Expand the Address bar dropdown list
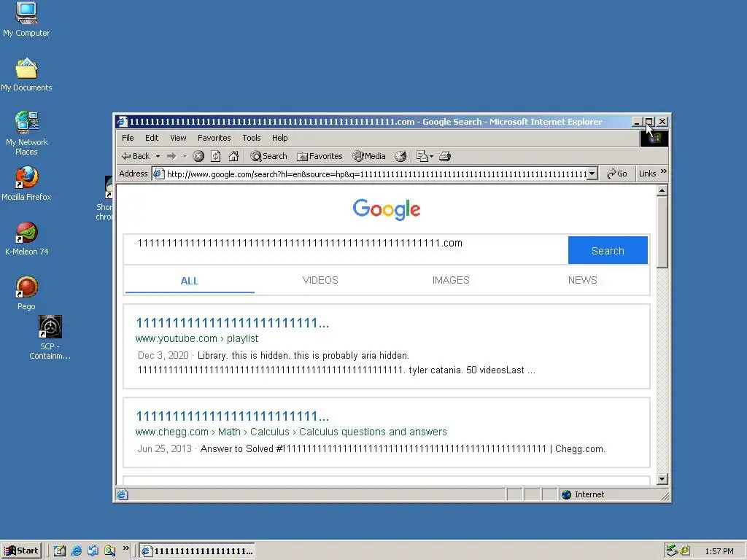Image resolution: width=747 pixels, height=560 pixels. [x=592, y=174]
